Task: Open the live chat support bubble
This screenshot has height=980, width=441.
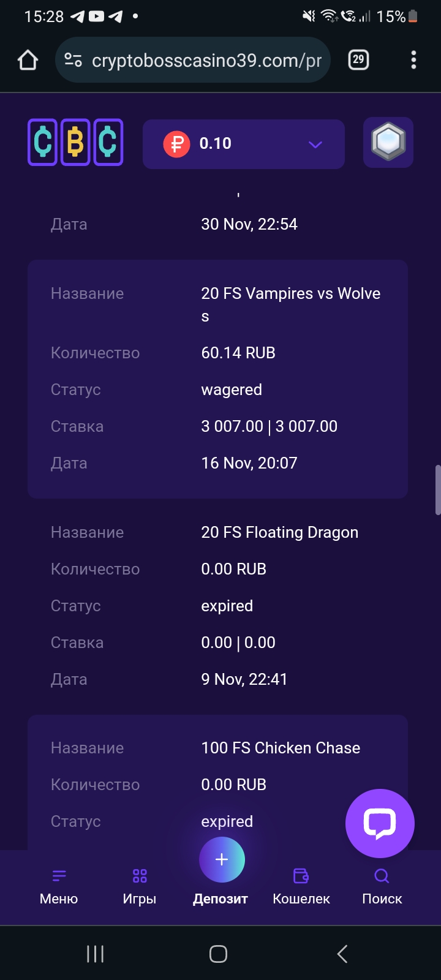Action: coord(380,823)
